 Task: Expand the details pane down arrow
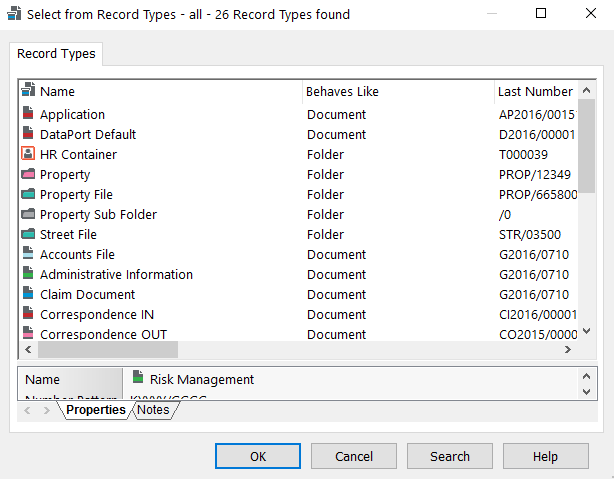tap(587, 391)
